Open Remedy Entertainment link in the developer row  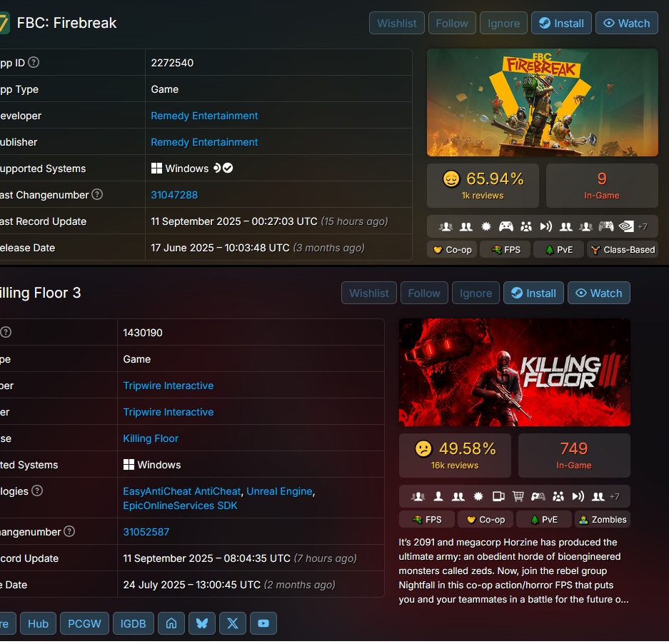[204, 116]
